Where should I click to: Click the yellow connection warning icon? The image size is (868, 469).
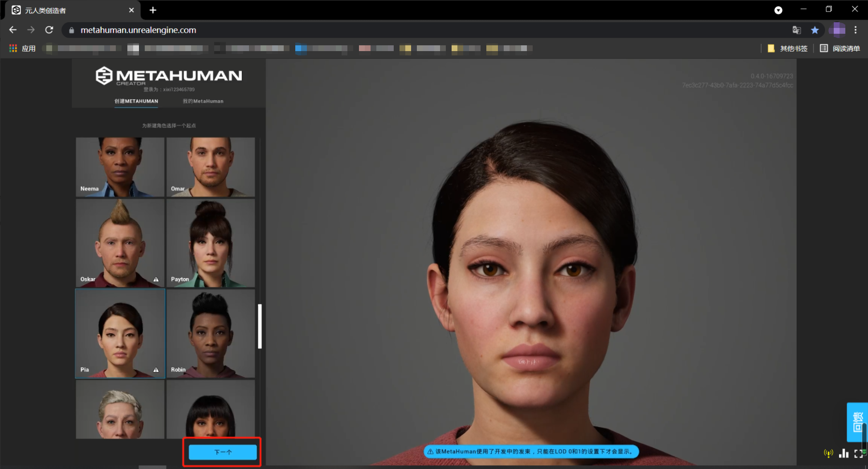pyautogui.click(x=828, y=453)
